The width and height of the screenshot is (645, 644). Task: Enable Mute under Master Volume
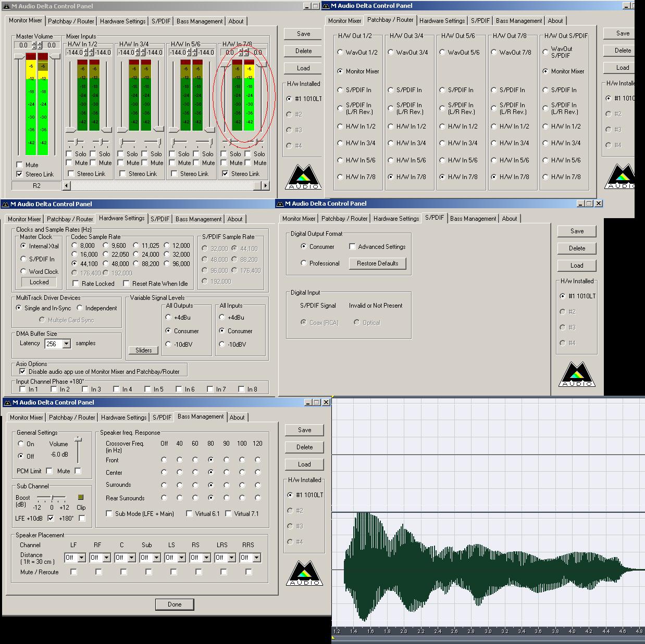pyautogui.click(x=20, y=165)
